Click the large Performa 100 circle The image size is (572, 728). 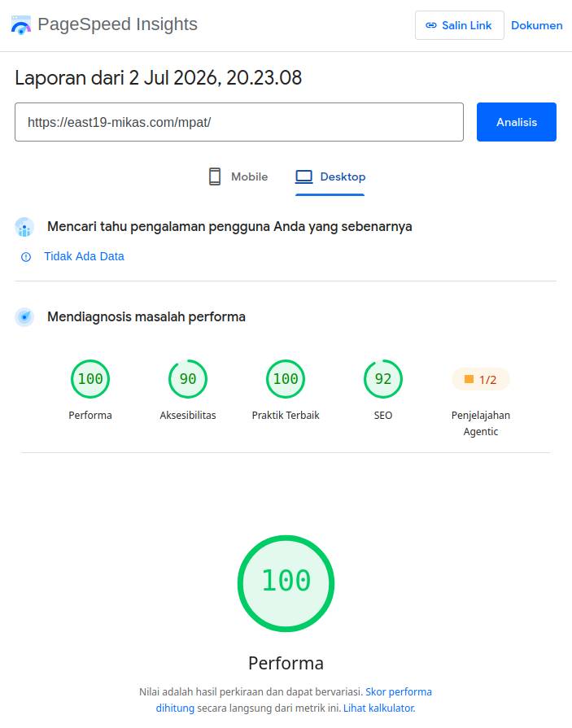click(286, 583)
